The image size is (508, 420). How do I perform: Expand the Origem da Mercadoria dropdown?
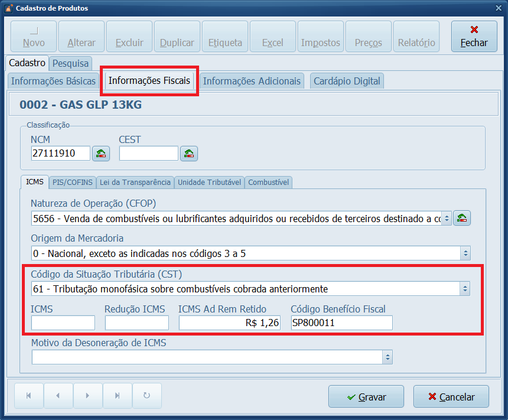click(x=465, y=253)
